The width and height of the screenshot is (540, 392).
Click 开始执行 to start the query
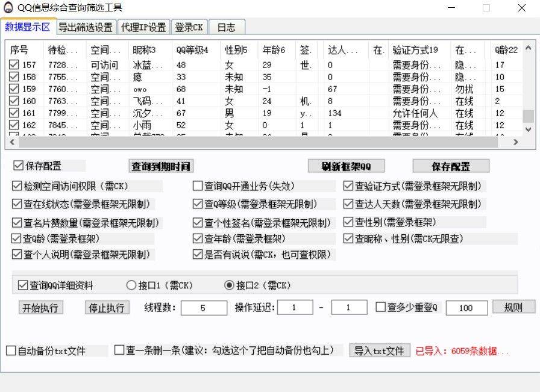pos(40,308)
